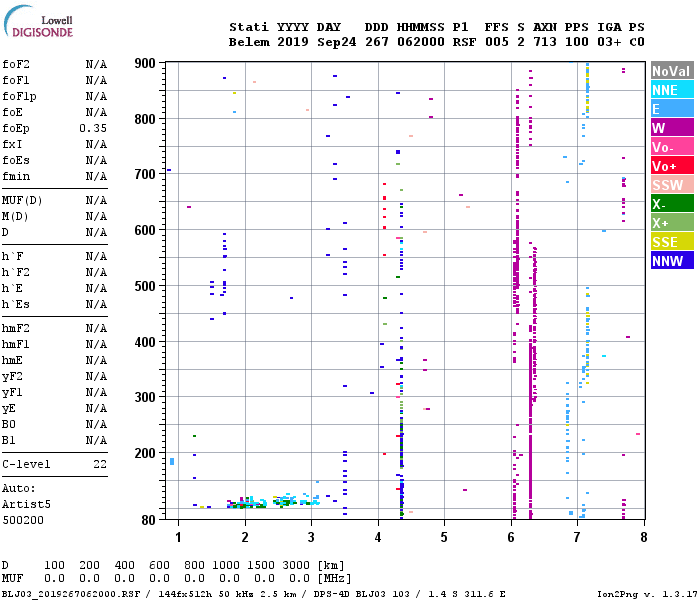
Task: Click the [MHz] unit label
Action: click(334, 579)
